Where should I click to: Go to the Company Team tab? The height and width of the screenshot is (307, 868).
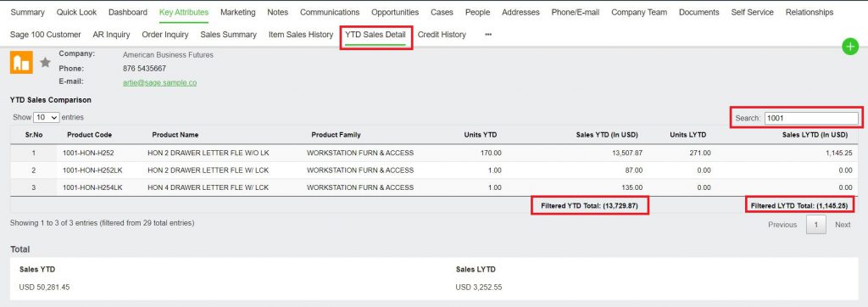tap(639, 12)
